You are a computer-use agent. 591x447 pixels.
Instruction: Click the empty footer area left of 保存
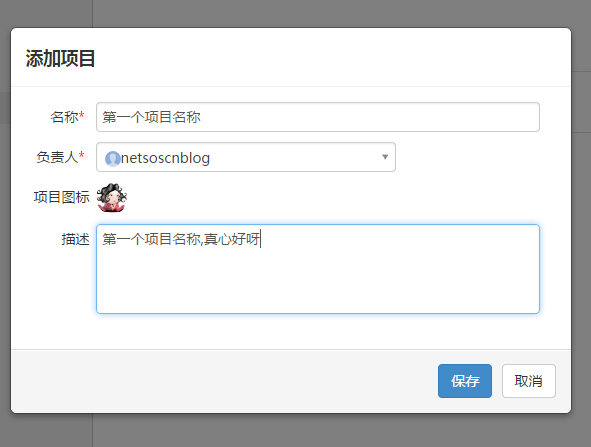224,381
